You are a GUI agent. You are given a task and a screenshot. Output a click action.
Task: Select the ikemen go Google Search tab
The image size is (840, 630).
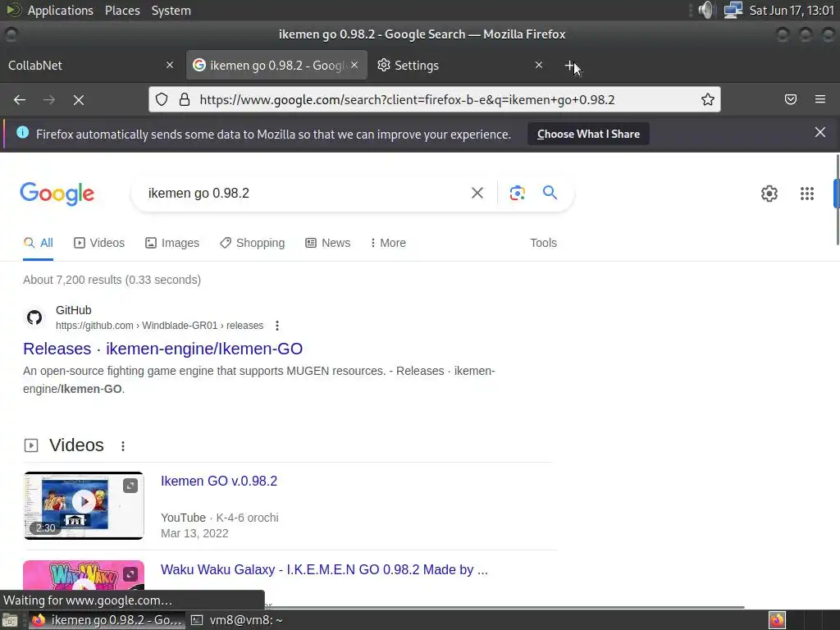tap(276, 66)
